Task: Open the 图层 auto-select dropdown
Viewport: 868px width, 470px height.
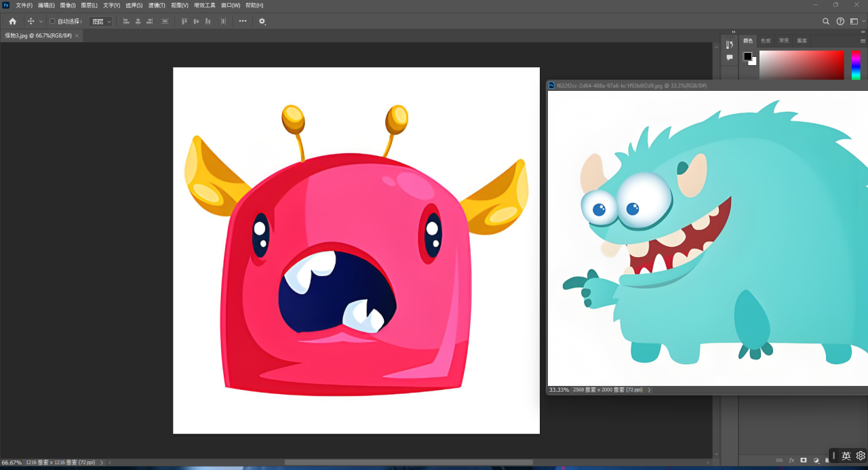Action: coord(102,21)
